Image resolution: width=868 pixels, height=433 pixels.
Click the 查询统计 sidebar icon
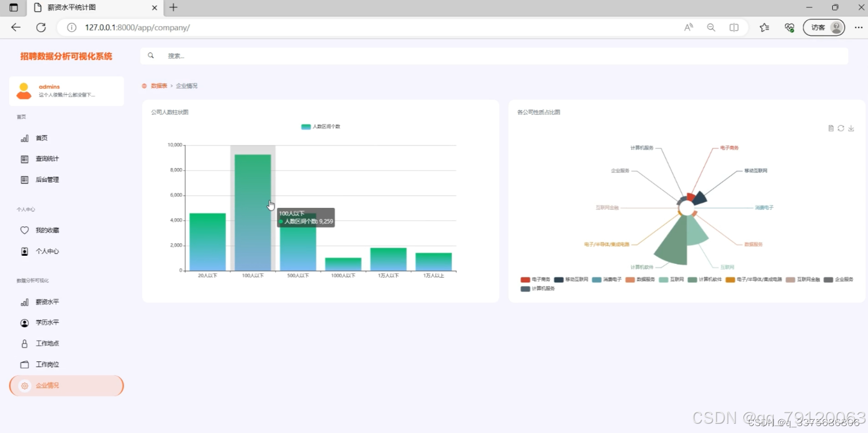pos(25,159)
